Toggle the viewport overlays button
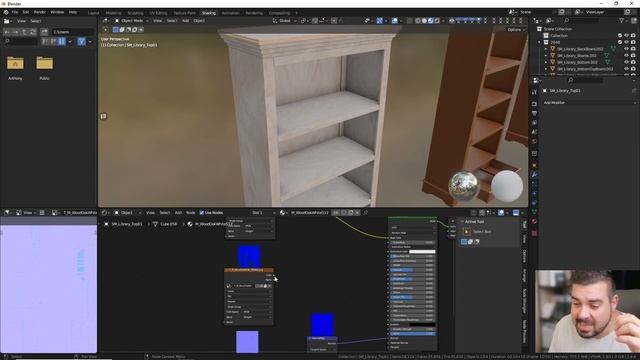The image size is (640, 360). click(x=395, y=20)
